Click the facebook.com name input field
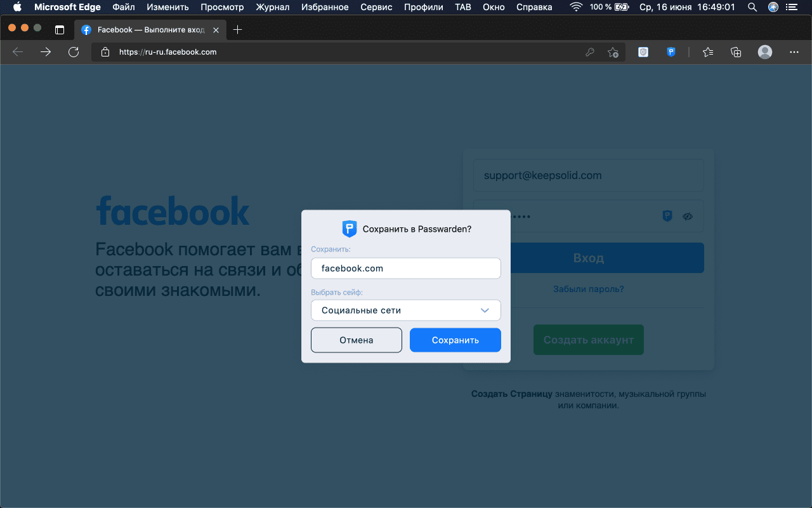The height and width of the screenshot is (508, 812). coord(405,268)
